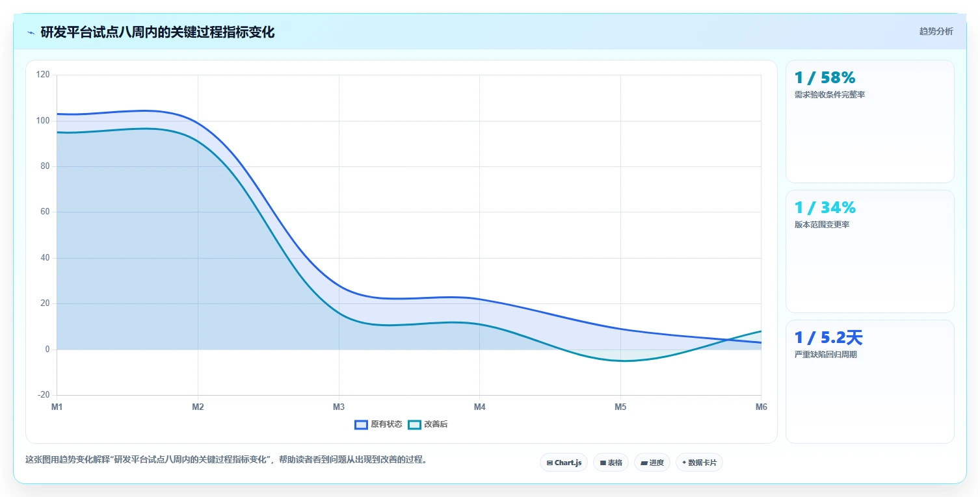
Task: Click the 趋势分析 label in header
Action: pos(936,32)
